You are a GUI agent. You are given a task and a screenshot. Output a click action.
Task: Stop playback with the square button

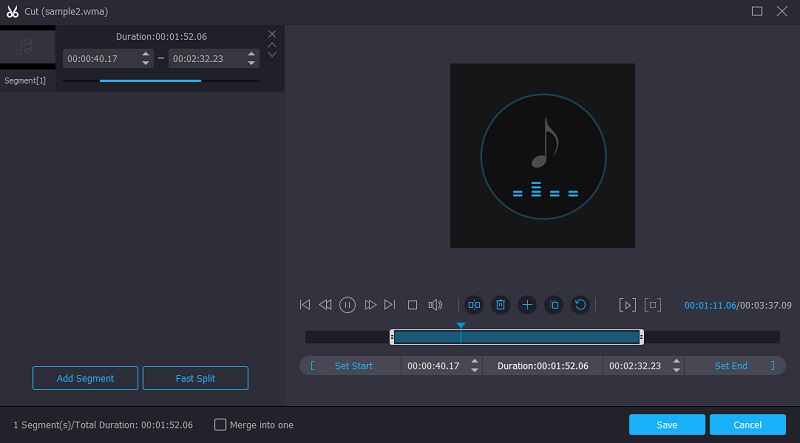coord(412,305)
